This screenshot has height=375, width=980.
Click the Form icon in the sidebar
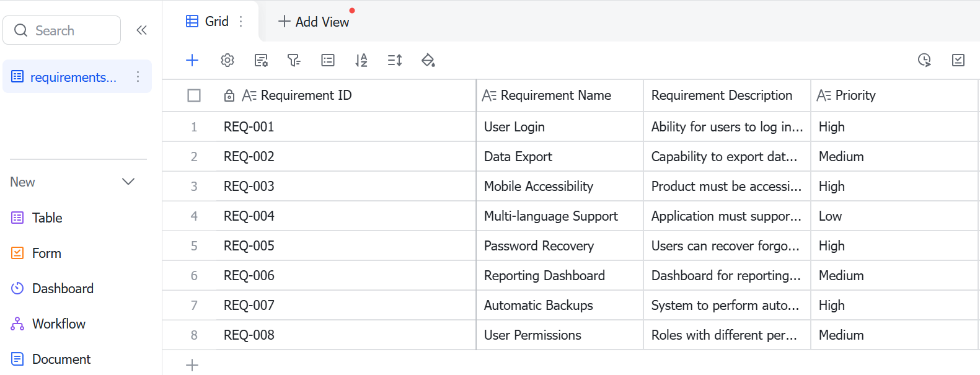pyautogui.click(x=17, y=253)
